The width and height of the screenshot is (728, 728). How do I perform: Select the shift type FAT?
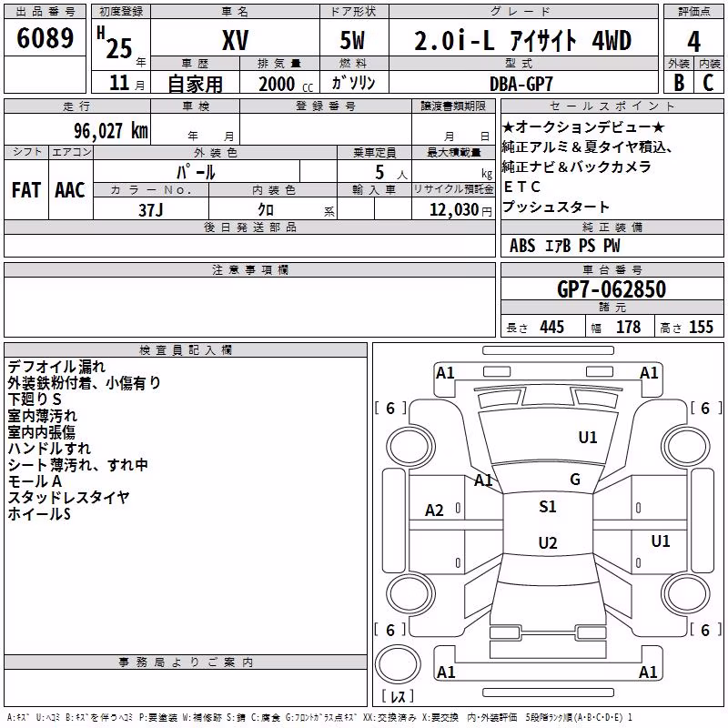pyautogui.click(x=26, y=190)
